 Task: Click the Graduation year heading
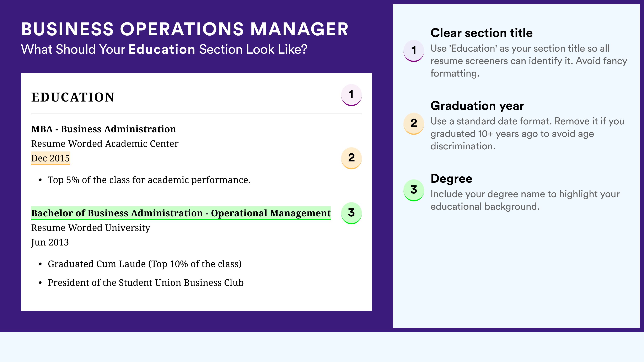(477, 106)
